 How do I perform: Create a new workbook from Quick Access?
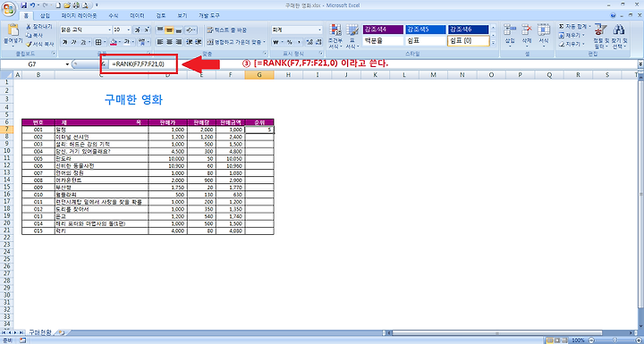[58, 5]
